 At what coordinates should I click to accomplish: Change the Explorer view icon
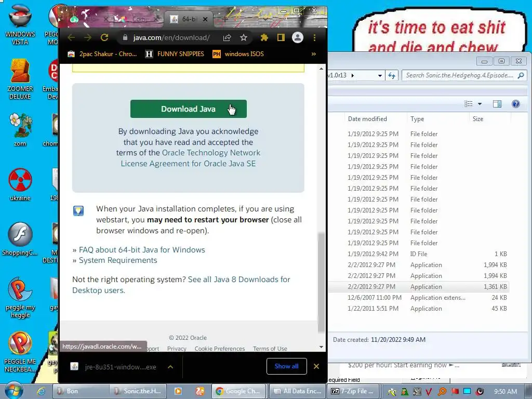click(468, 104)
